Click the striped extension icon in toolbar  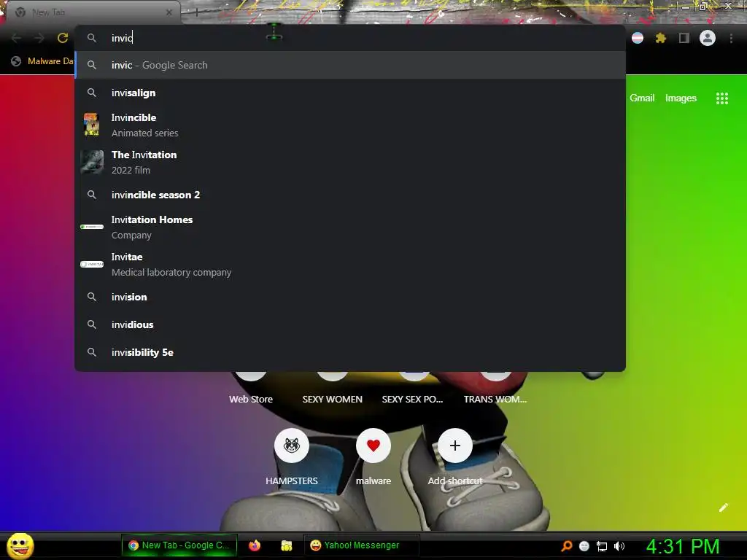click(638, 38)
